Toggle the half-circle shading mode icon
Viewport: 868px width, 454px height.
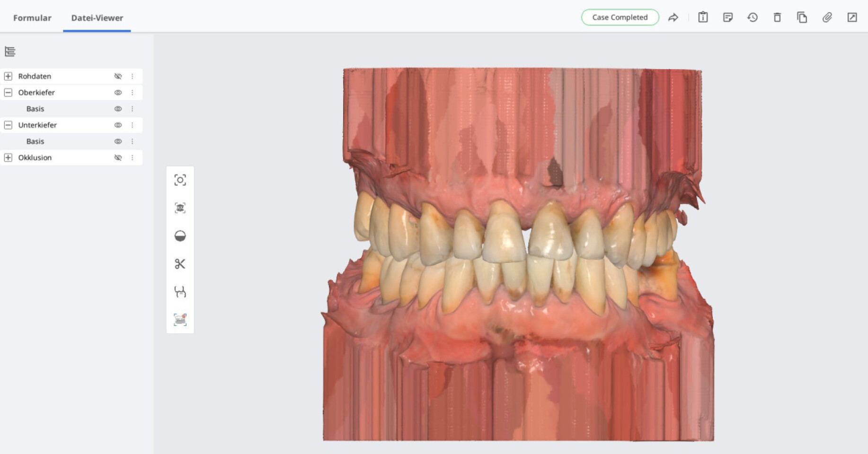click(180, 236)
